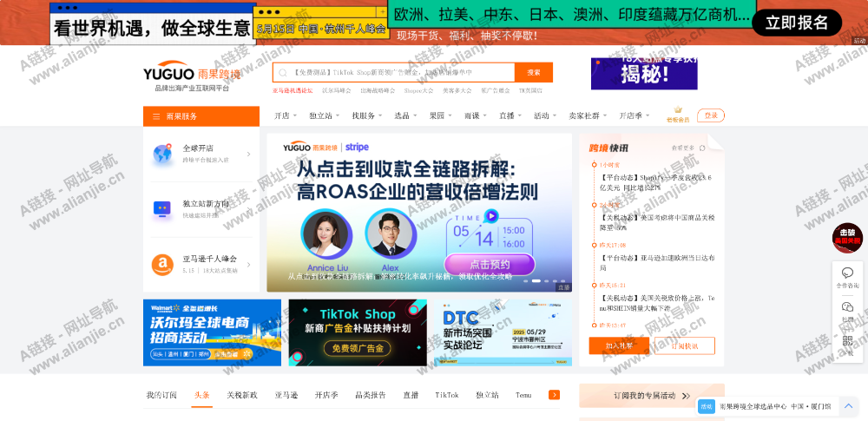
Task: Click the up-chevron icon in bottom bar
Action: tap(848, 406)
